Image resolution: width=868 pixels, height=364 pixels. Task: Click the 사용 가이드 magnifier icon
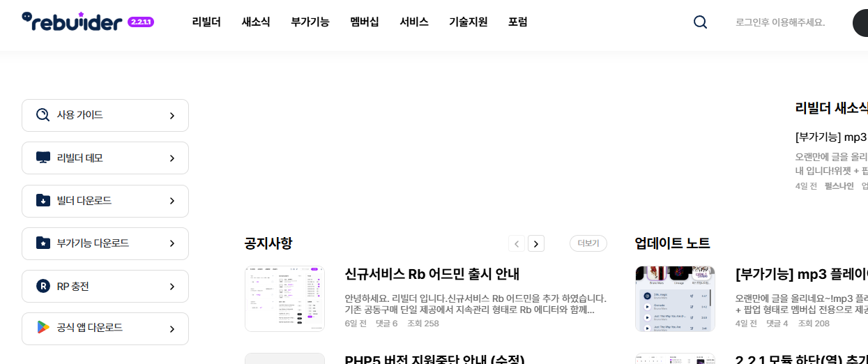pyautogui.click(x=43, y=115)
